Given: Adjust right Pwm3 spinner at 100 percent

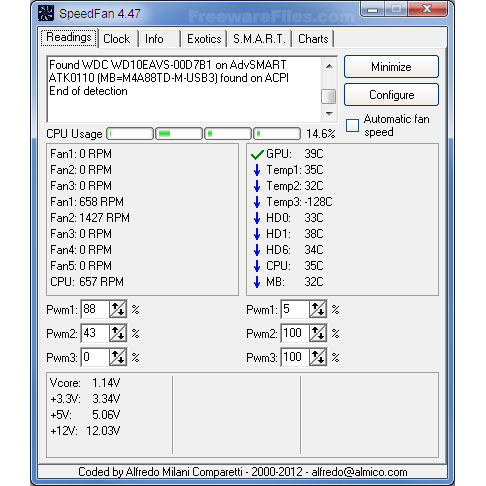Looking at the screenshot, I should coord(318,358).
